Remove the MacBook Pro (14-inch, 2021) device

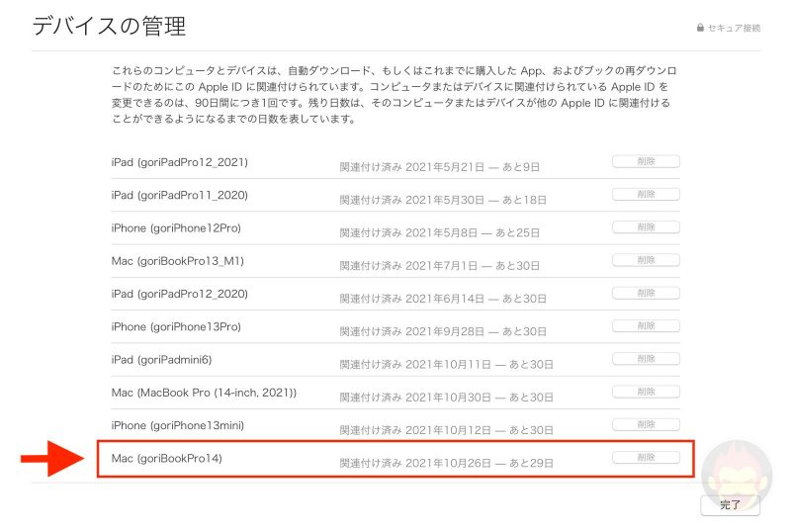point(646,392)
